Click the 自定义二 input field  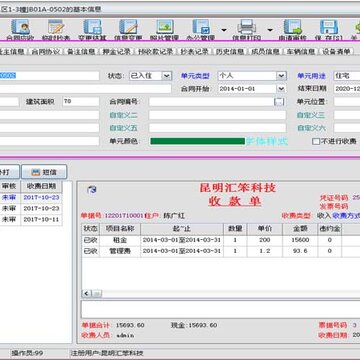(217, 115)
